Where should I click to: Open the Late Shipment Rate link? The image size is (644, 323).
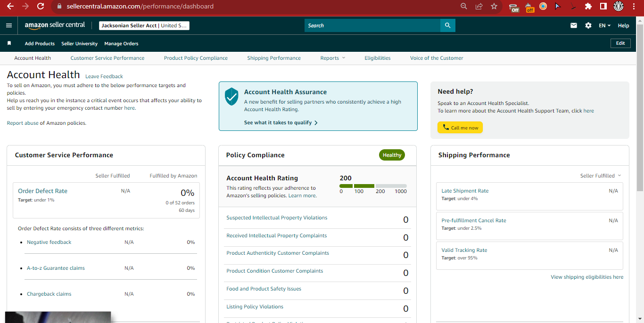tap(465, 191)
